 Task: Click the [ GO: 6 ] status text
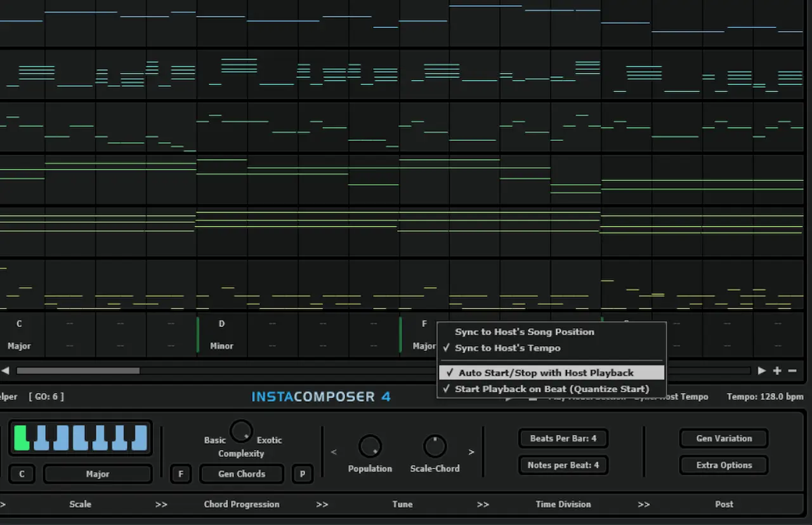(46, 397)
